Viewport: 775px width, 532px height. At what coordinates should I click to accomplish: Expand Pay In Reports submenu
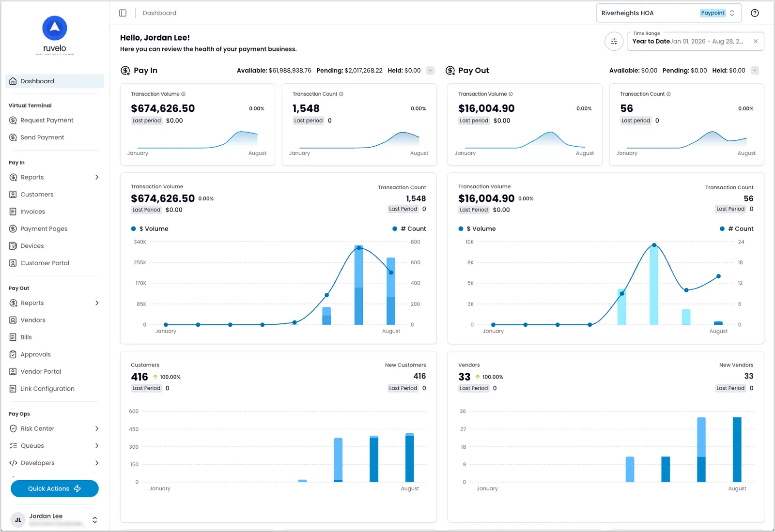97,177
